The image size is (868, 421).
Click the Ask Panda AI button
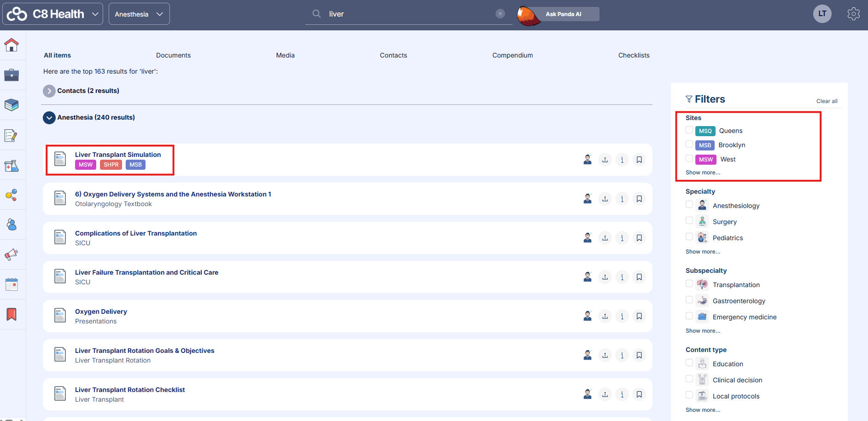563,14
